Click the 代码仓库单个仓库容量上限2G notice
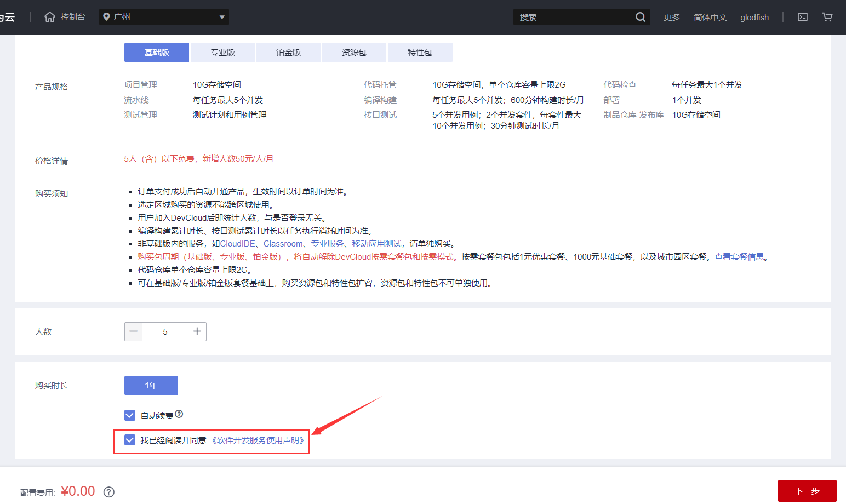 pyautogui.click(x=195, y=270)
